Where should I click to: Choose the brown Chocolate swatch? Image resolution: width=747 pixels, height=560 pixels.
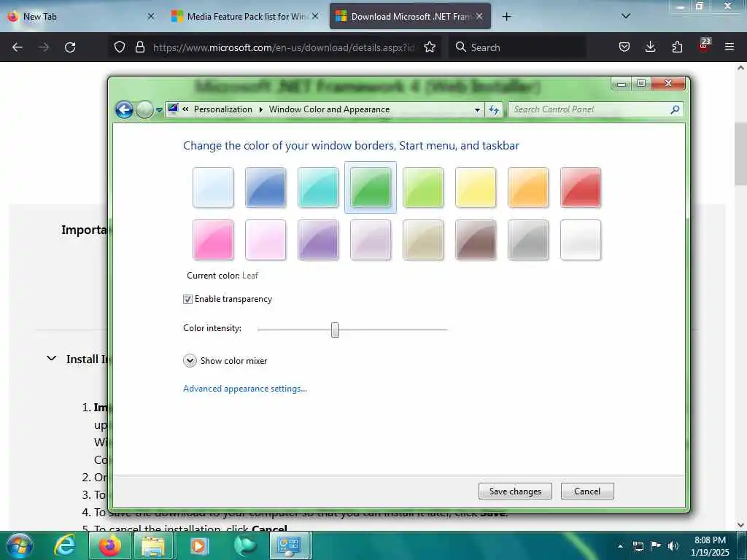point(476,239)
